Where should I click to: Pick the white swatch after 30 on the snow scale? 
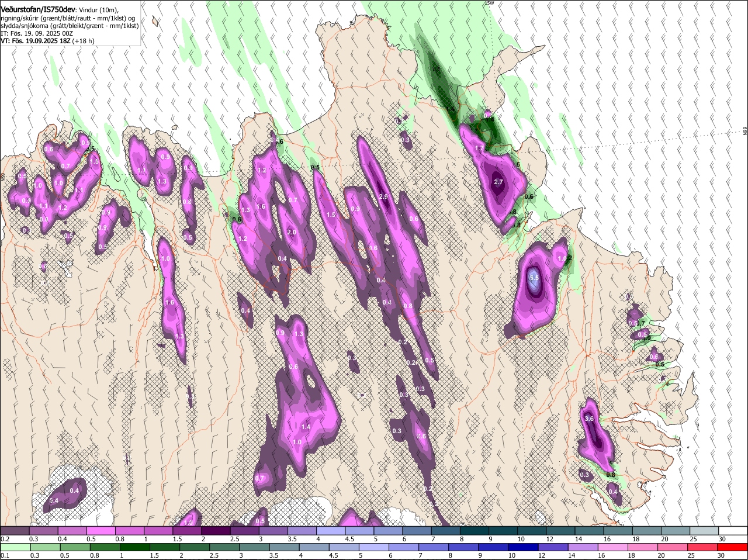click(733, 530)
